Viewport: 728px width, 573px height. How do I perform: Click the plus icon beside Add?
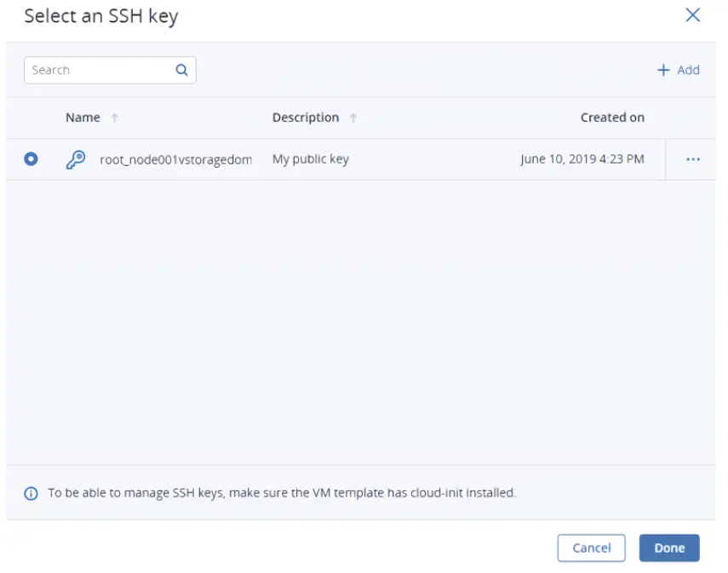point(663,70)
